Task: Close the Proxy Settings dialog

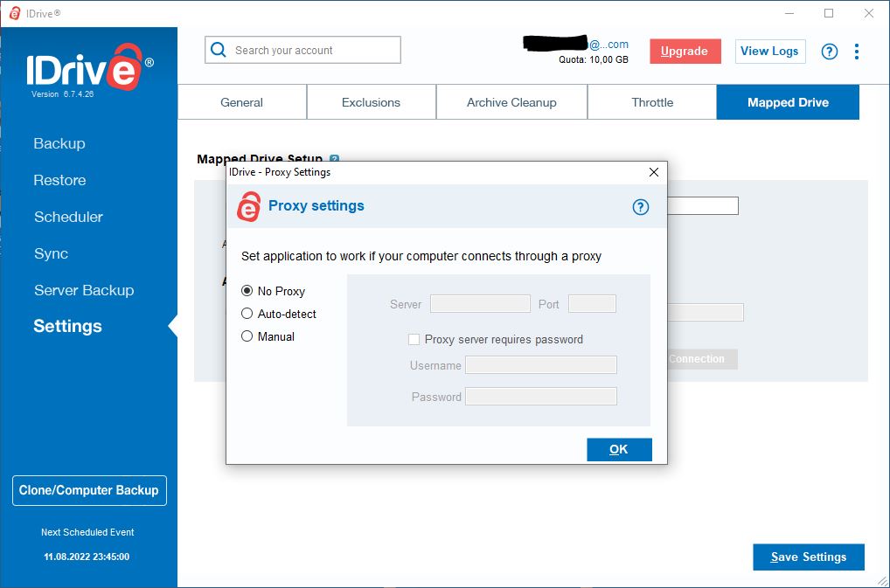Action: coord(653,172)
